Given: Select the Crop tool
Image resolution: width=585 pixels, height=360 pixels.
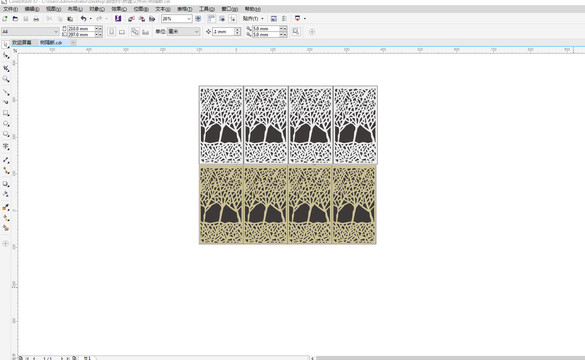Looking at the screenshot, I should pyautogui.click(x=6, y=68).
